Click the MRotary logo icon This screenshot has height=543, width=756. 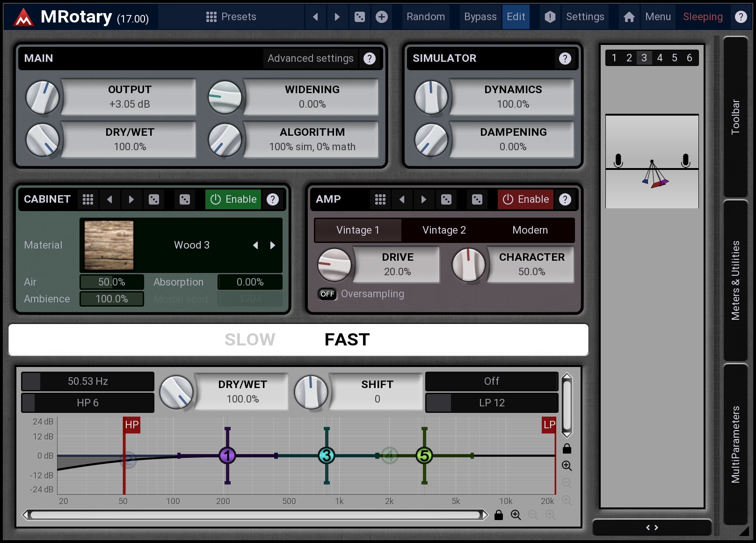click(23, 17)
